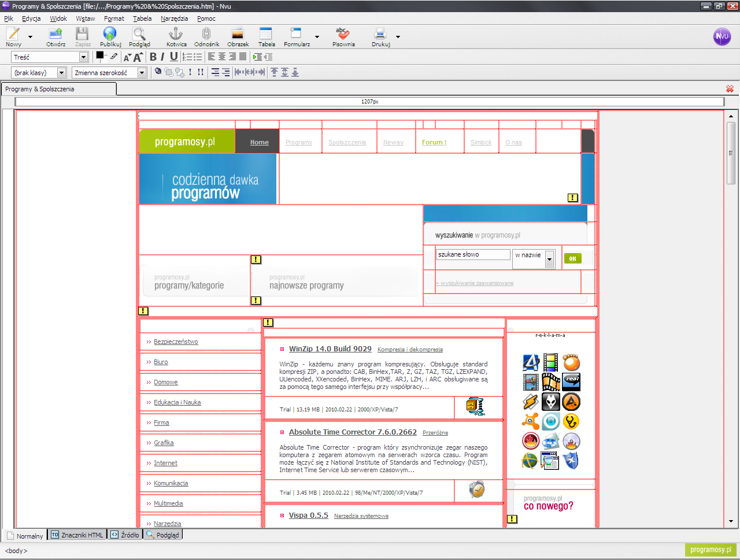The height and width of the screenshot is (560, 740).
Task: Switch to the Normalny view tab
Action: tap(24, 536)
